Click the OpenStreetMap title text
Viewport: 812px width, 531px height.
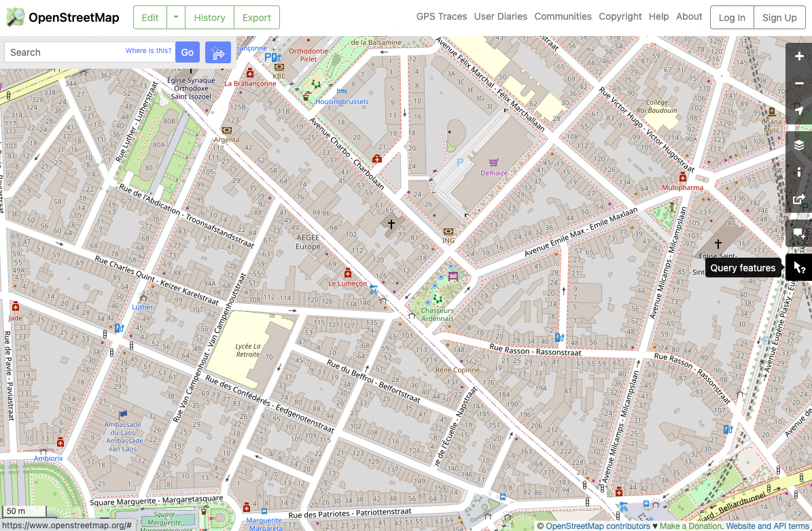tap(73, 17)
